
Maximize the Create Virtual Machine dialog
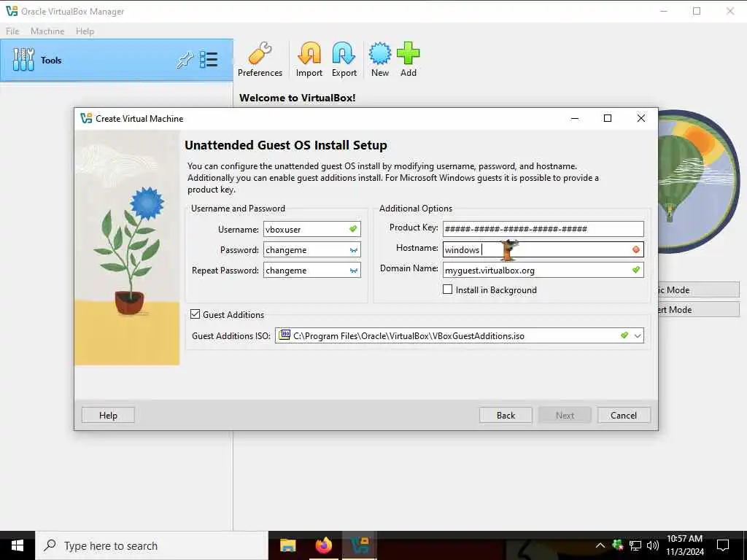608,118
